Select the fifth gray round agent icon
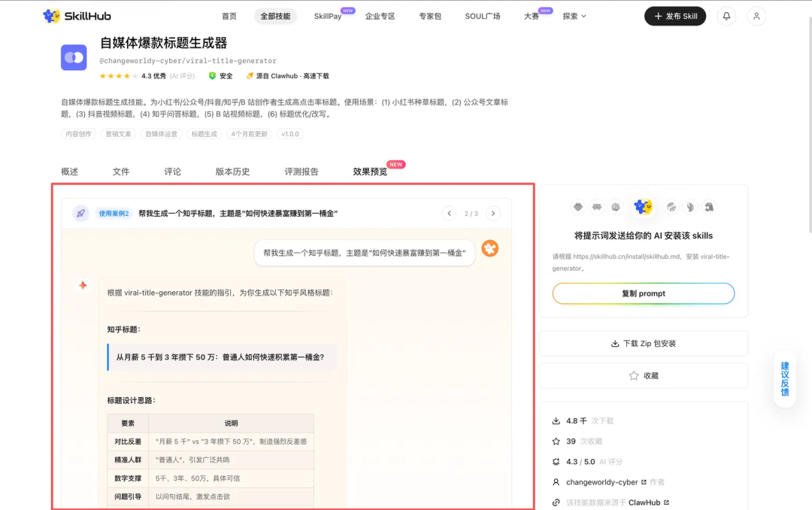The height and width of the screenshot is (510, 812). coord(671,207)
